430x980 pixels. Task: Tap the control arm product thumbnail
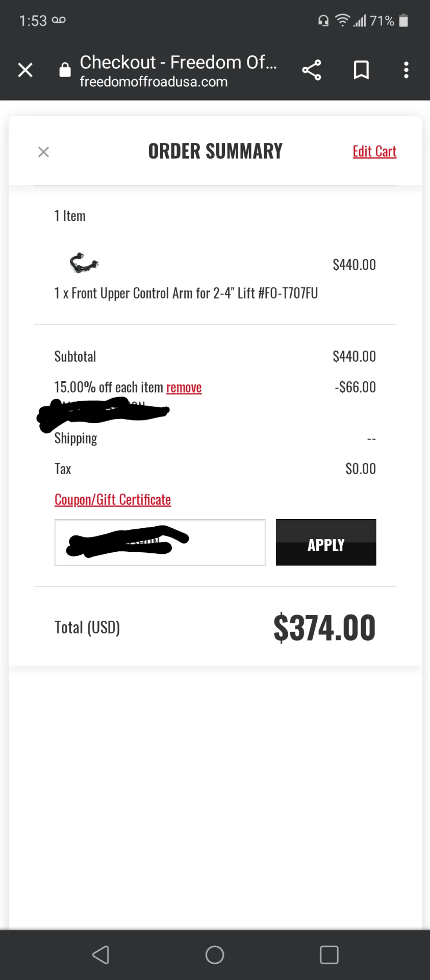click(84, 262)
